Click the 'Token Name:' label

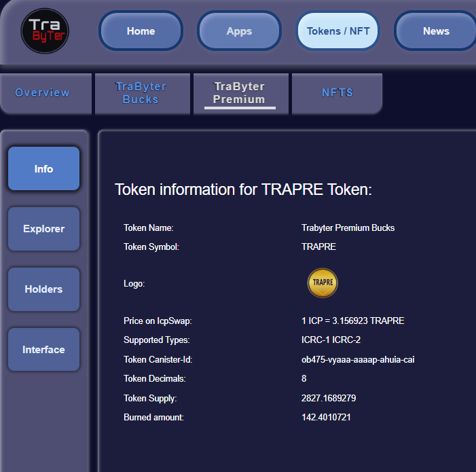pyautogui.click(x=149, y=228)
